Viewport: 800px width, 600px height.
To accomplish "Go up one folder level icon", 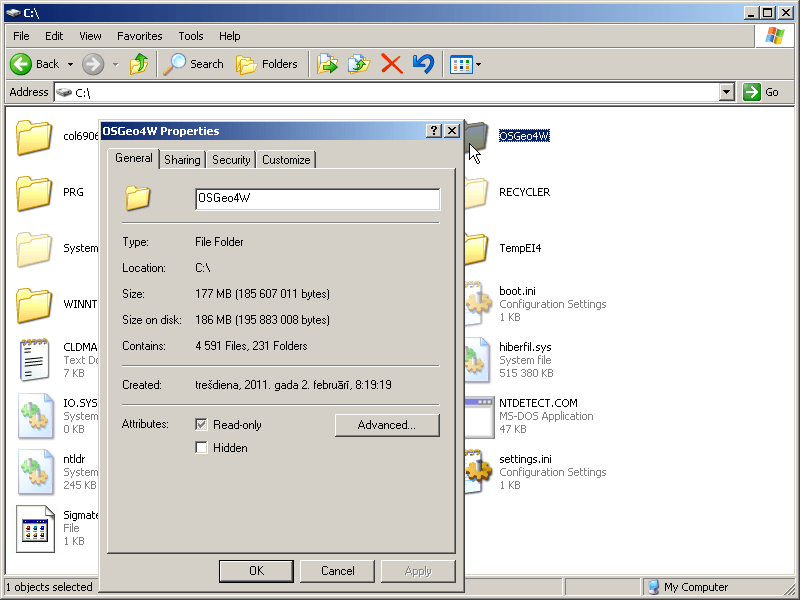I will 139,64.
